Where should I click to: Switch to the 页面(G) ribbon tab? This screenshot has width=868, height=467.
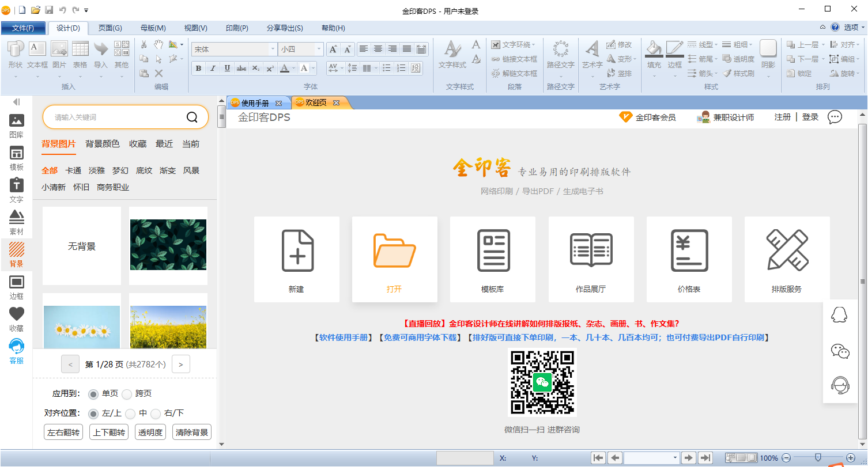click(x=109, y=27)
